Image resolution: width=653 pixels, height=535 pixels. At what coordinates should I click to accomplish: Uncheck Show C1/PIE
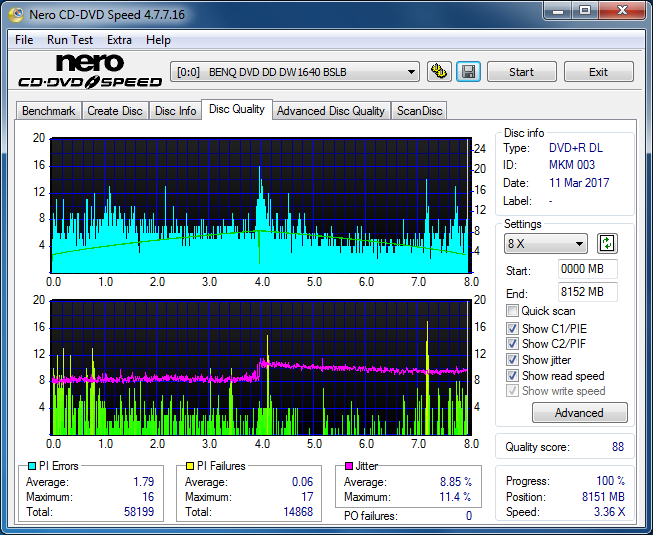tap(512, 328)
